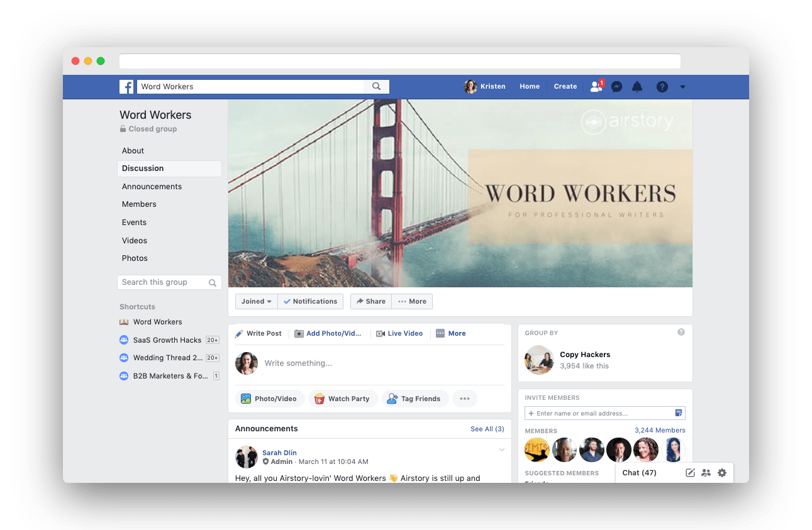Viewport: 812px width, 530px height.
Task: Open friend requests icon with red badge
Action: click(x=596, y=87)
